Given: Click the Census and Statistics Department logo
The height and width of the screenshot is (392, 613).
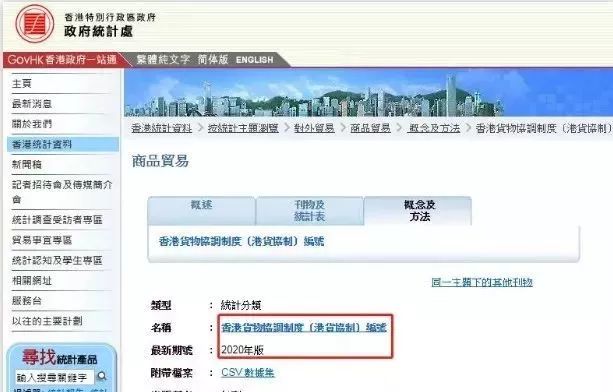Looking at the screenshot, I should (35, 24).
